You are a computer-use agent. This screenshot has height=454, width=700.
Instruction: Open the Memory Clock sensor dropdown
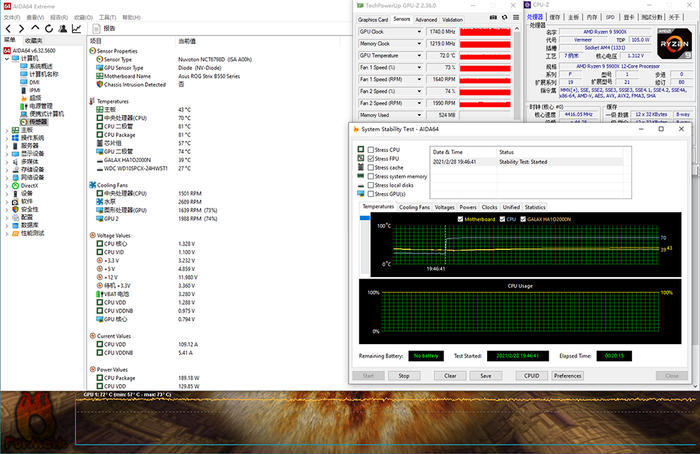419,44
